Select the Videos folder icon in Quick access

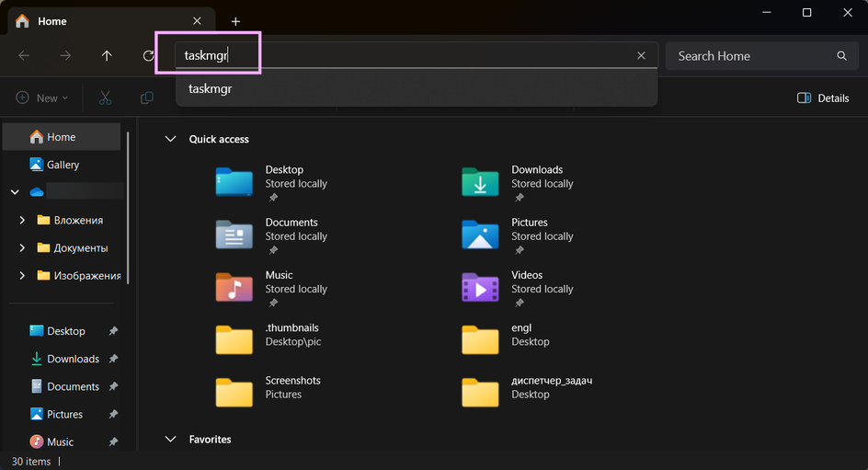(480, 287)
